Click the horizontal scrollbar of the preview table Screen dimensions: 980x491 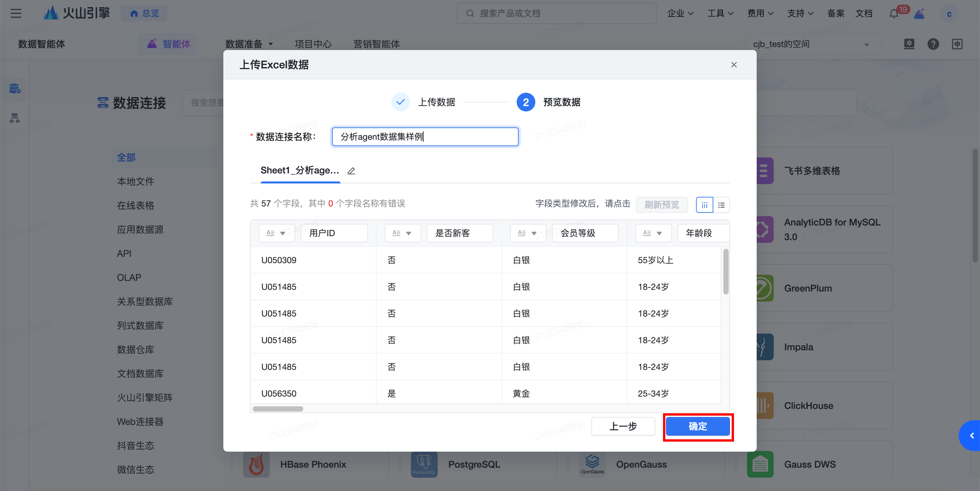click(278, 409)
